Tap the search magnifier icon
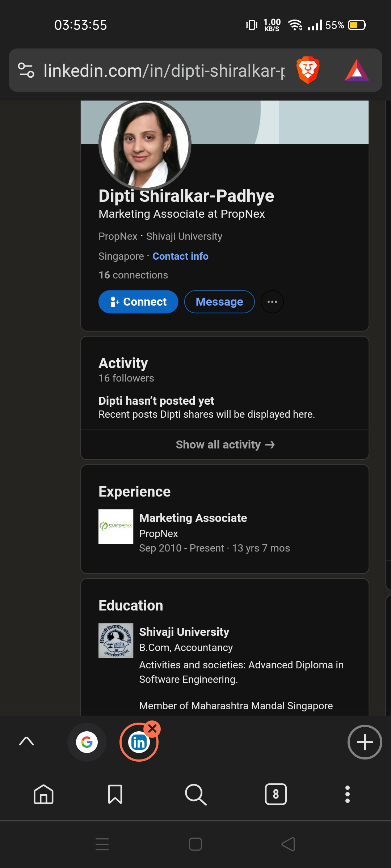The image size is (391, 868). point(195,794)
